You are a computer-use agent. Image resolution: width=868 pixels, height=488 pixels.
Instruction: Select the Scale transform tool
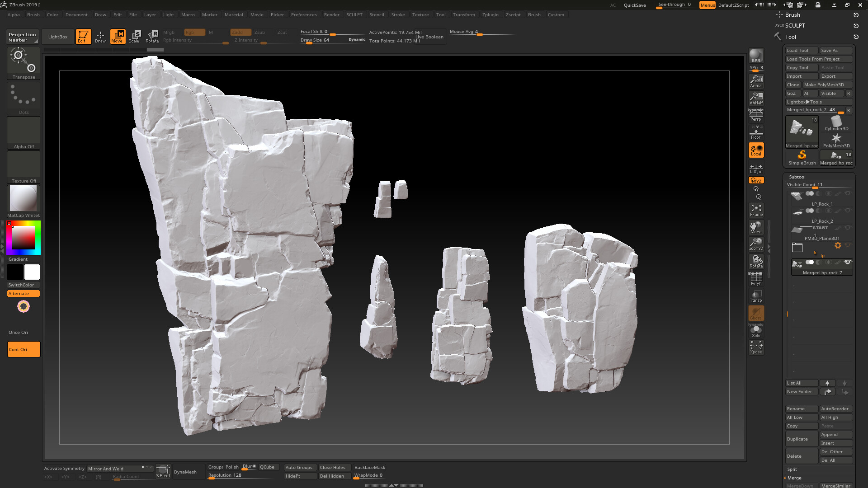click(134, 37)
